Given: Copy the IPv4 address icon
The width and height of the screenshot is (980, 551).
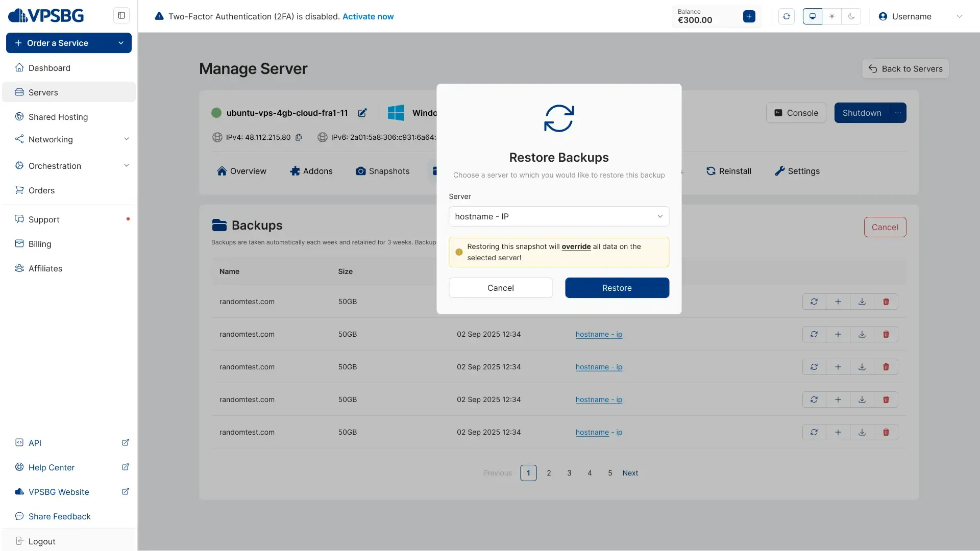Looking at the screenshot, I should (299, 137).
